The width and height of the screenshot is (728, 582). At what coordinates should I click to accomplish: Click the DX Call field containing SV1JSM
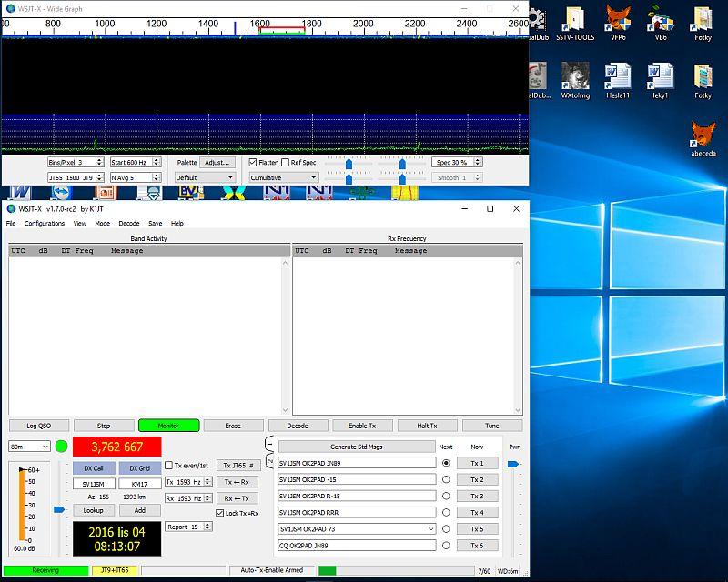click(x=94, y=484)
